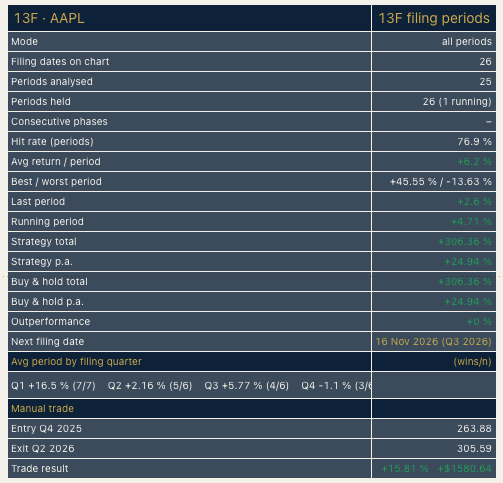The width and height of the screenshot is (503, 483).
Task: Click the '13F · AAPL' table title
Action: tap(49, 18)
